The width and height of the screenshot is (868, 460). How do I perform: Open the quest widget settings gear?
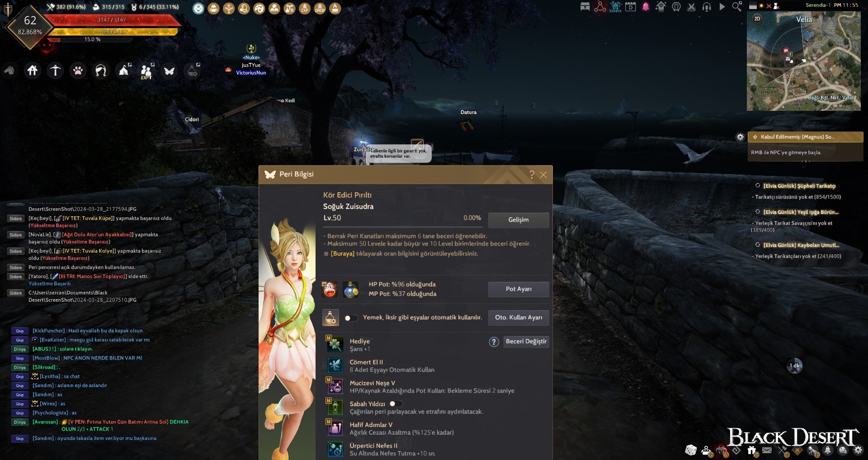click(740, 137)
